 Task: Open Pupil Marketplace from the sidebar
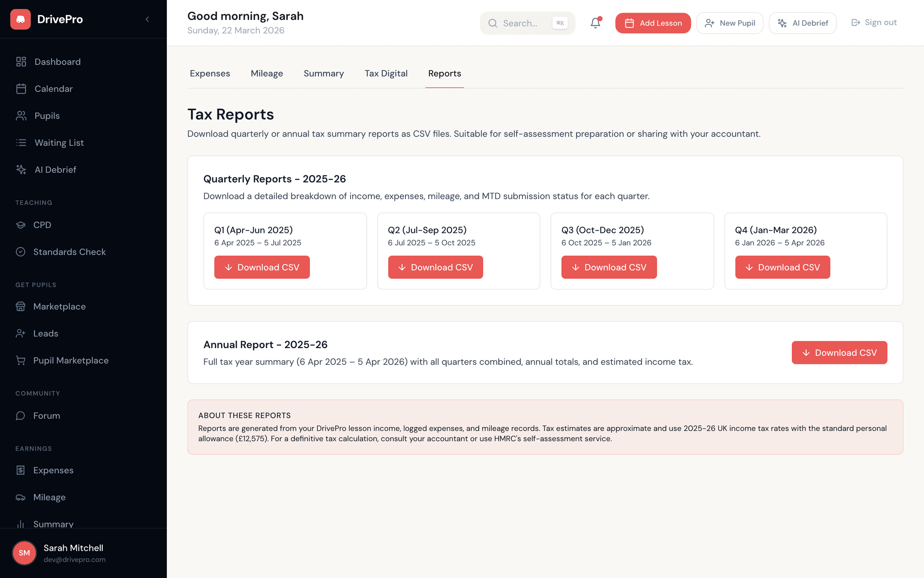[x=71, y=360]
